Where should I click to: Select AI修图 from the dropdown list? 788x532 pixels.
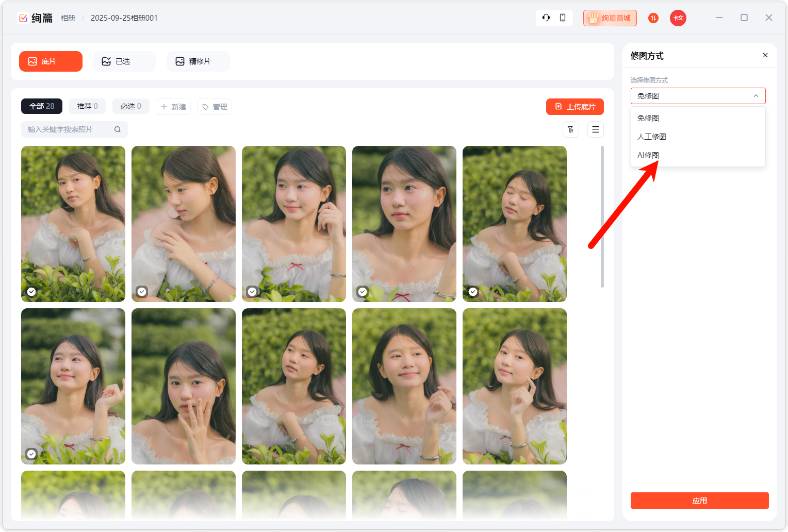tap(648, 155)
